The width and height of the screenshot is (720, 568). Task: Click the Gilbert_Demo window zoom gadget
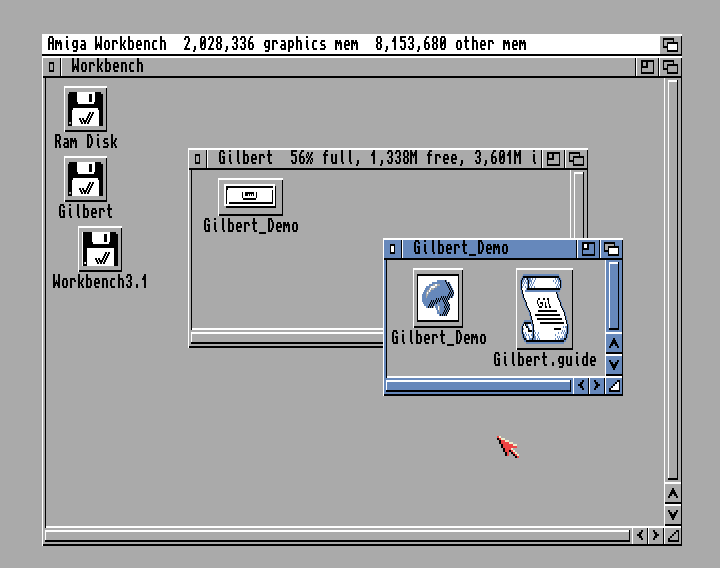588,249
